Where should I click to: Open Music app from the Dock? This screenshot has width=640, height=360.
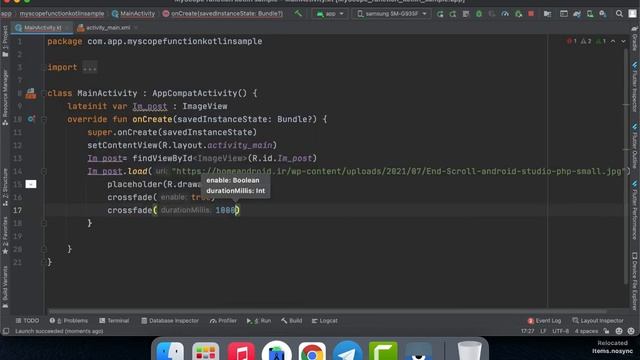pos(241,351)
